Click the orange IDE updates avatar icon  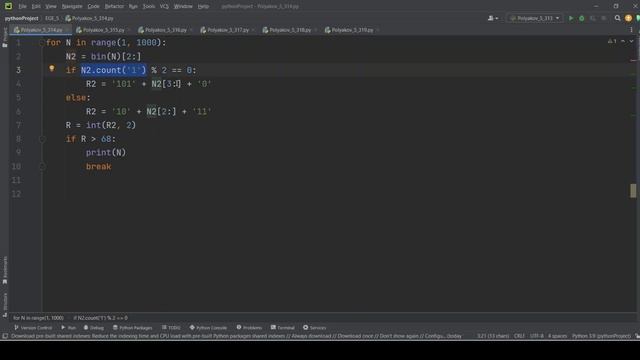click(x=629, y=18)
